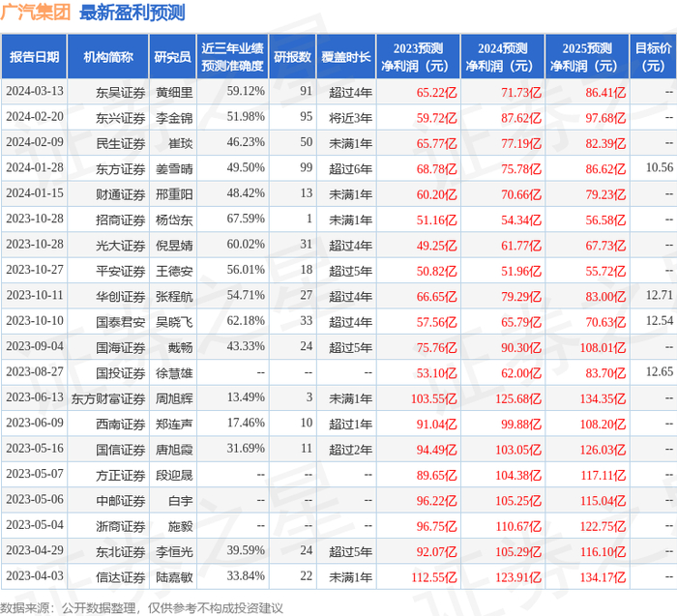Click the 112.55亿 profit value
The height and width of the screenshot is (616, 677).
[x=433, y=577]
